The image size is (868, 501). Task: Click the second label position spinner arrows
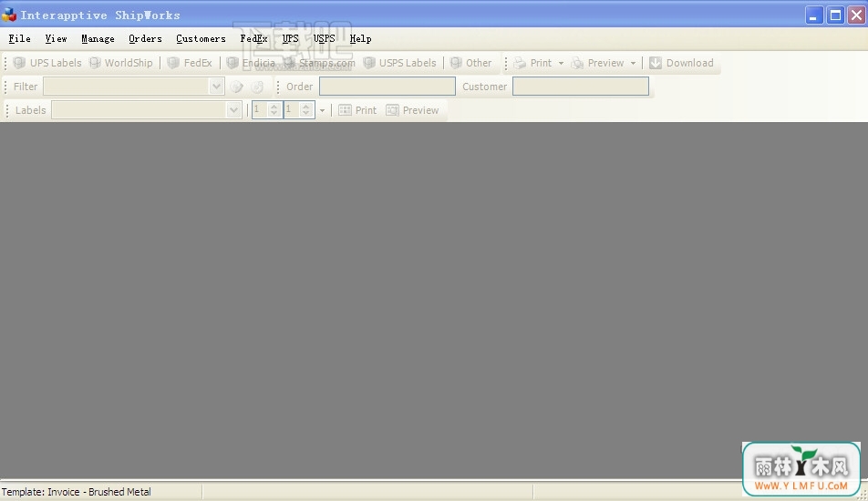[x=306, y=110]
